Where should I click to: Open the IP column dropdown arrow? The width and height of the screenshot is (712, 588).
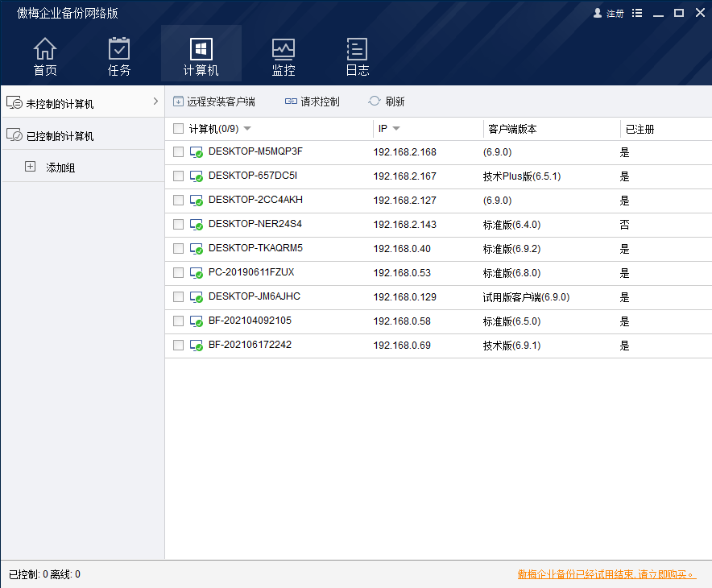click(396, 129)
